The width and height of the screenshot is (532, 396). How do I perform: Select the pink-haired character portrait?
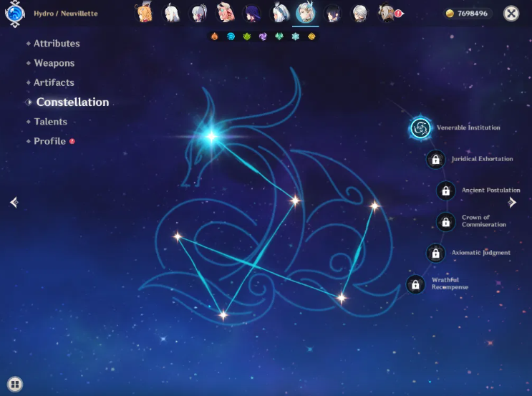(226, 13)
